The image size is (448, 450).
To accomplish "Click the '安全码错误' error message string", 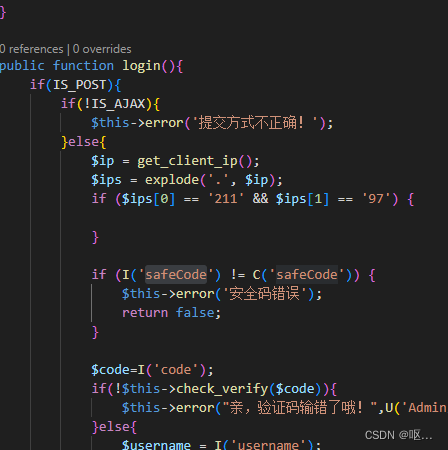I will click(x=264, y=294).
